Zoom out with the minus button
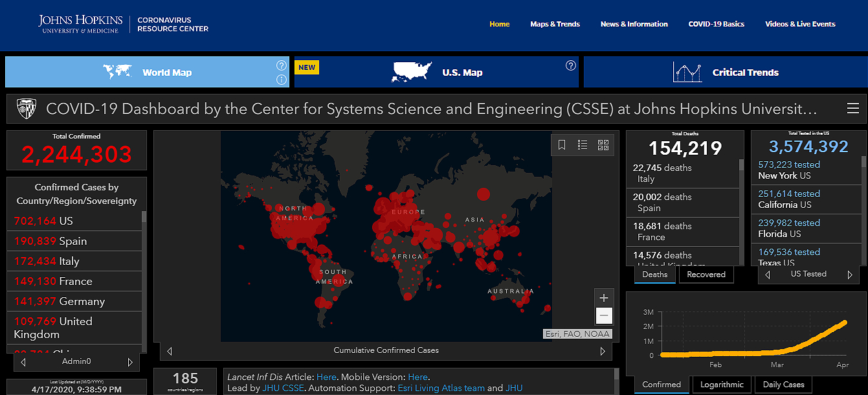This screenshot has height=395, width=868. pyautogui.click(x=604, y=316)
